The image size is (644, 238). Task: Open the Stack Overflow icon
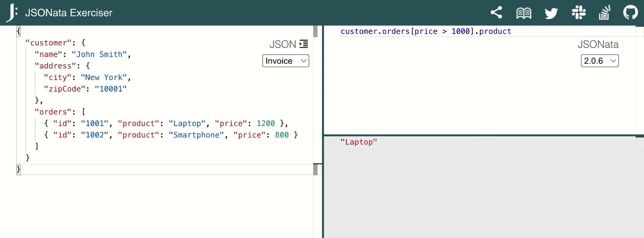[604, 13]
